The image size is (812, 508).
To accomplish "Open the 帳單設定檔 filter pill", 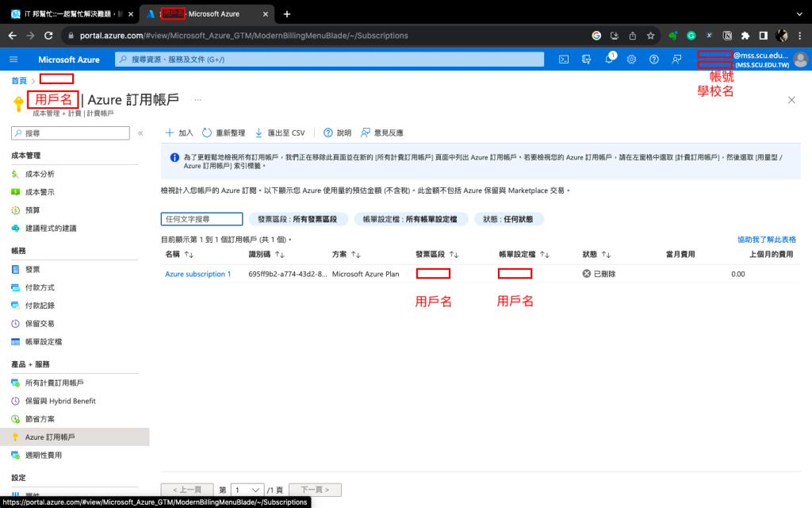I will (411, 219).
